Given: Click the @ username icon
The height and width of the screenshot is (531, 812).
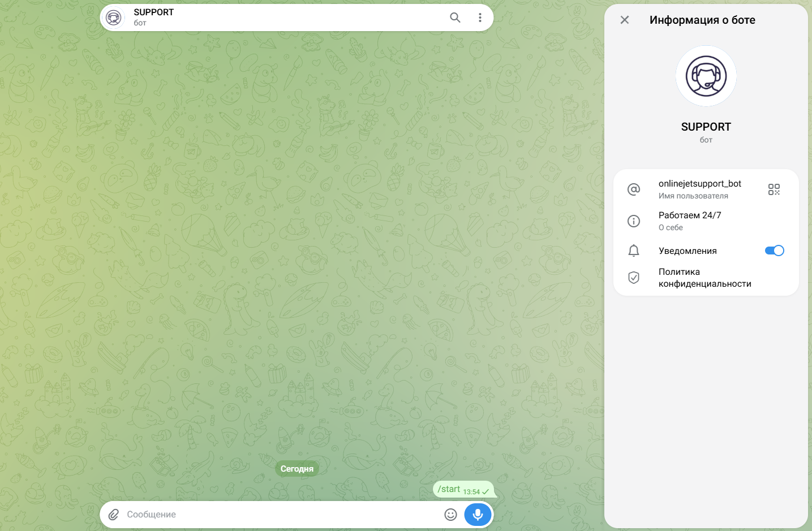Looking at the screenshot, I should 634,189.
